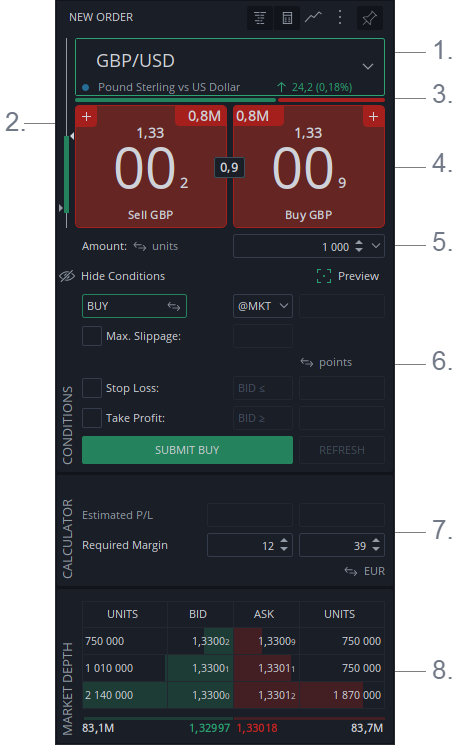This screenshot has width=458, height=745.
Task: Click the market depth icon in header
Action: [260, 18]
